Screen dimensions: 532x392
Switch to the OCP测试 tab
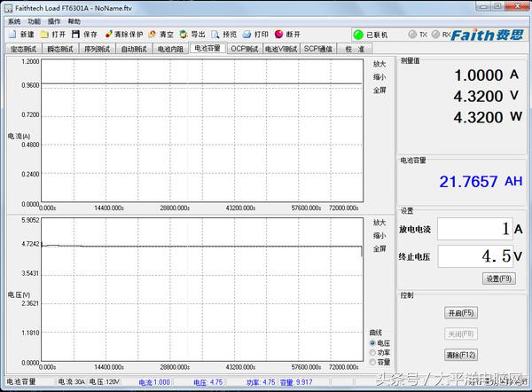click(x=244, y=49)
